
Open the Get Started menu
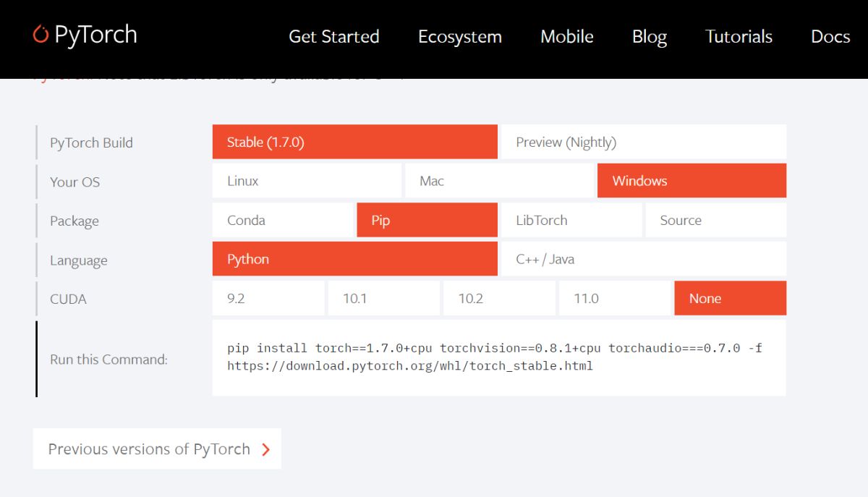tap(333, 37)
